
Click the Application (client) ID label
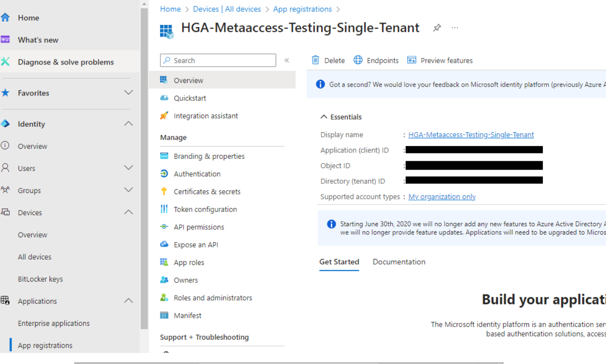355,150
